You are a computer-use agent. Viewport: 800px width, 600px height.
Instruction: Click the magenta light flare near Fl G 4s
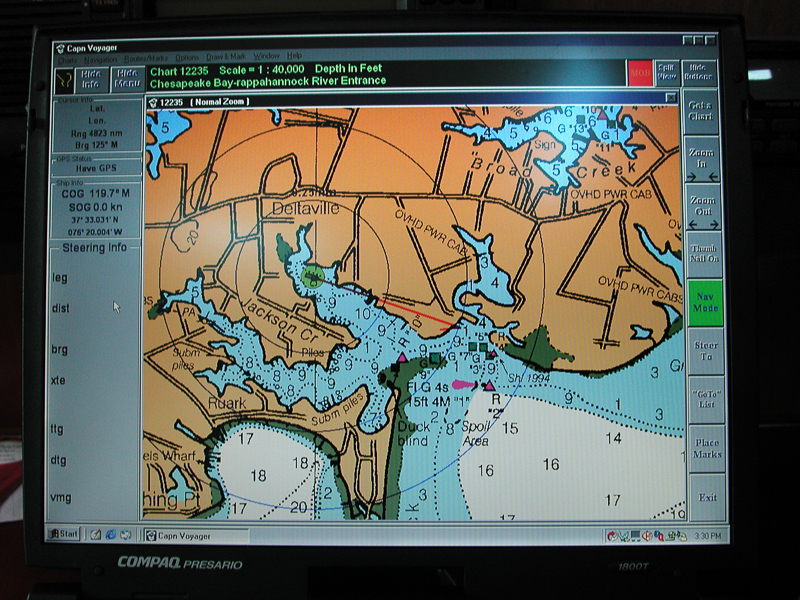[x=463, y=384]
